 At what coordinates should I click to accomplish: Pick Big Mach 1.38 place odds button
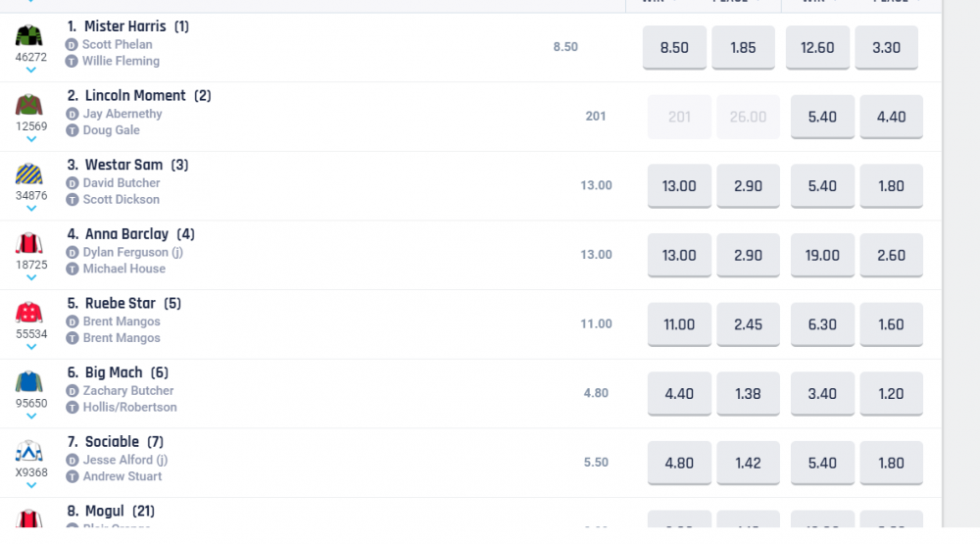(748, 393)
